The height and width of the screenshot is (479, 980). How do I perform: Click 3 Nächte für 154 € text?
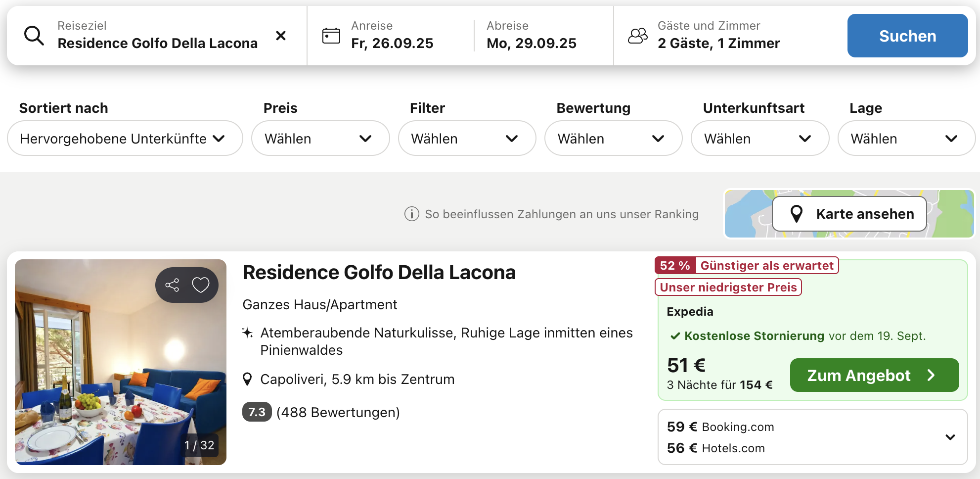click(x=719, y=385)
